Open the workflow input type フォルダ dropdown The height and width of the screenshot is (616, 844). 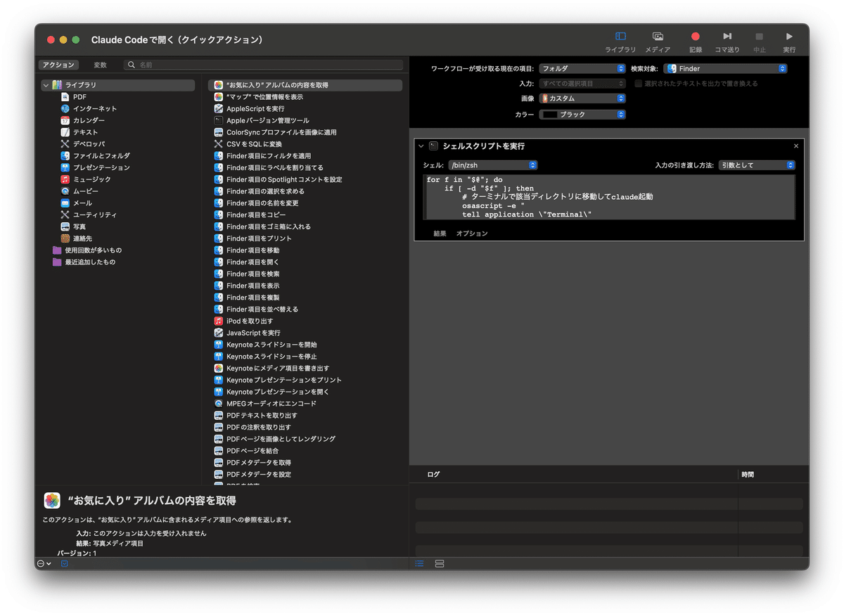pyautogui.click(x=582, y=69)
